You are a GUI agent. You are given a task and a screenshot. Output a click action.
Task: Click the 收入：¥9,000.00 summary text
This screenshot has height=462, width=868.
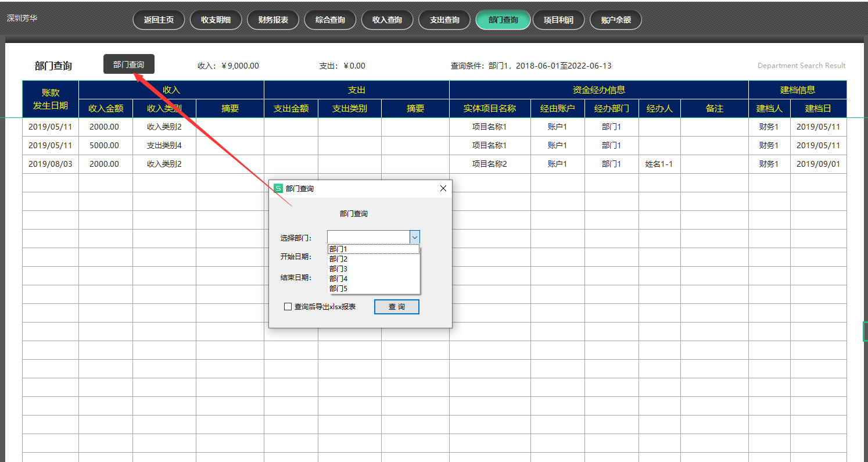pos(228,66)
